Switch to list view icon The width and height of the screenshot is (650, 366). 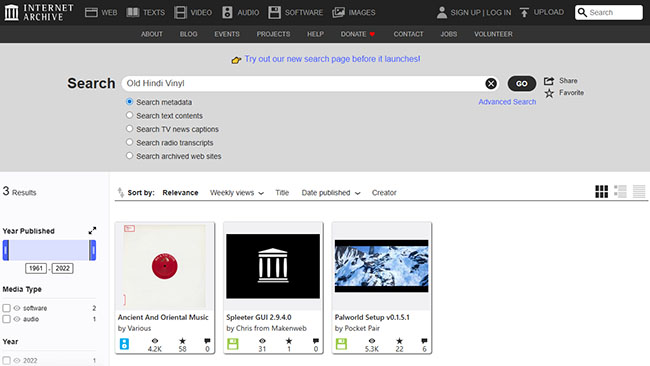tap(620, 191)
